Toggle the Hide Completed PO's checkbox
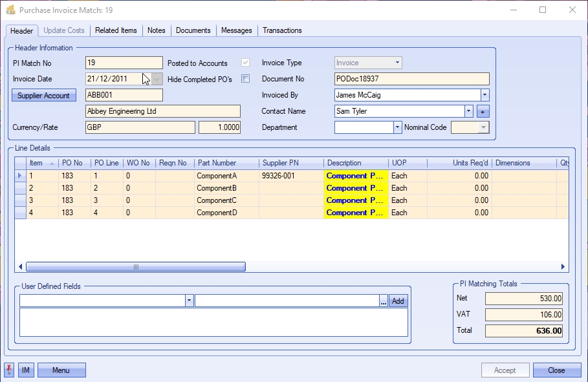 click(x=245, y=79)
